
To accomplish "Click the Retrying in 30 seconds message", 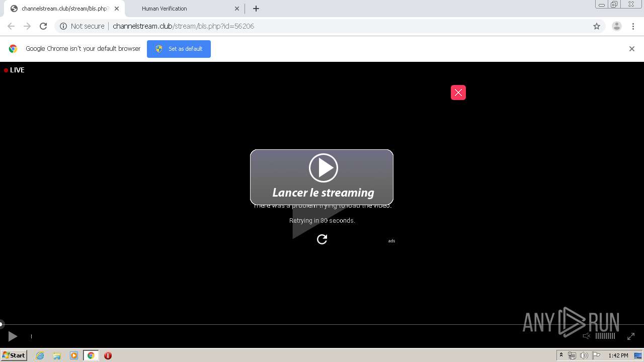I will click(x=322, y=221).
